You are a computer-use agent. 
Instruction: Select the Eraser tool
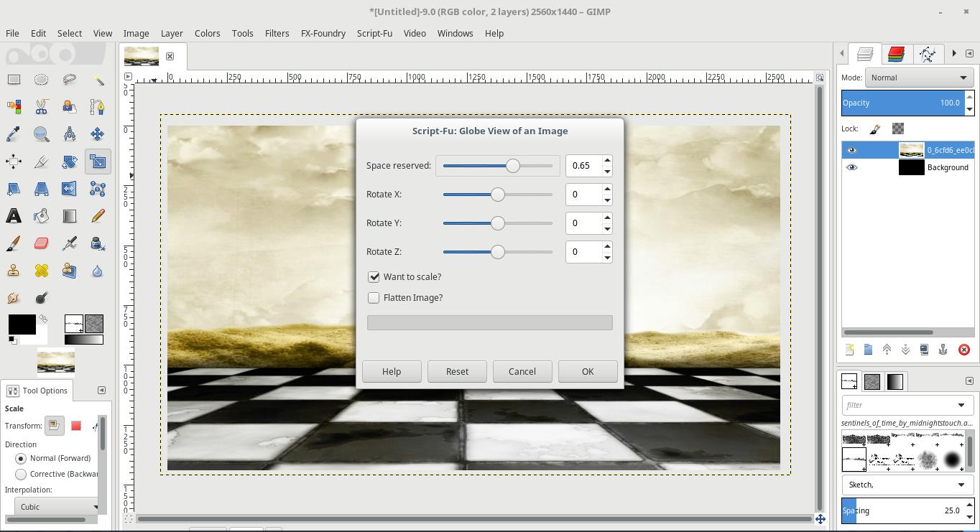point(42,243)
